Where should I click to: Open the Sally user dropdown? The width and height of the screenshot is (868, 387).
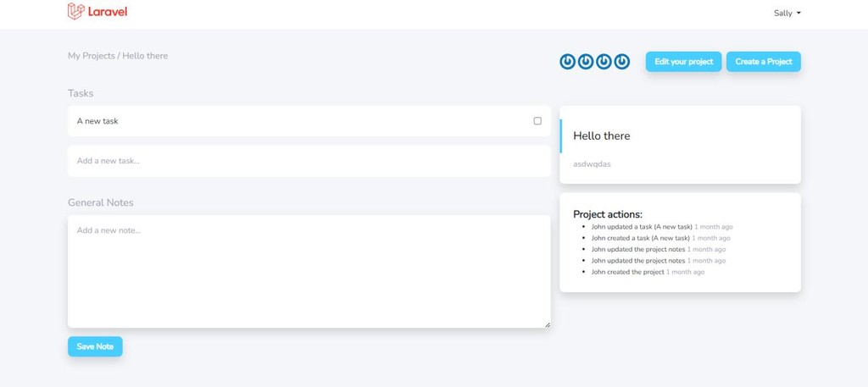coord(787,14)
